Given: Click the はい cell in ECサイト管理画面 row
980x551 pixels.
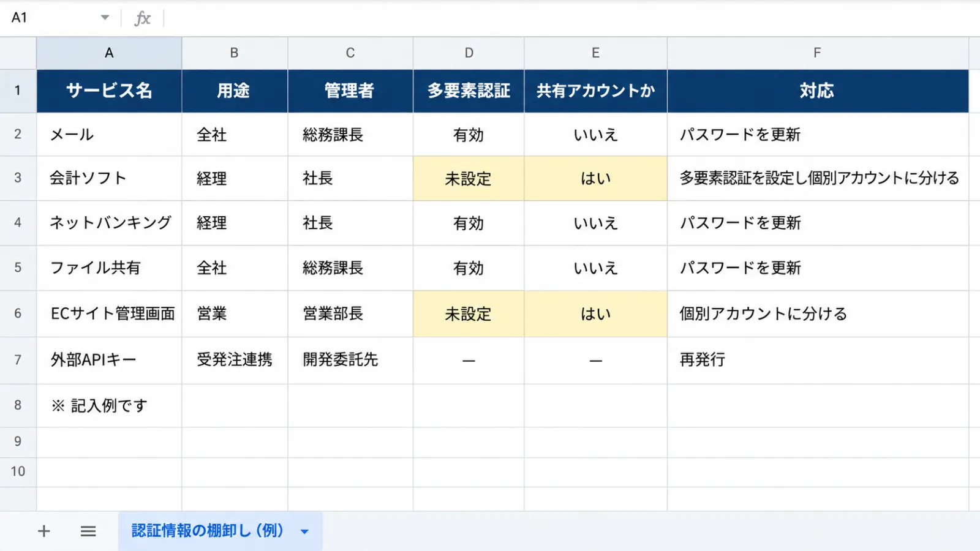Looking at the screenshot, I should click(595, 313).
